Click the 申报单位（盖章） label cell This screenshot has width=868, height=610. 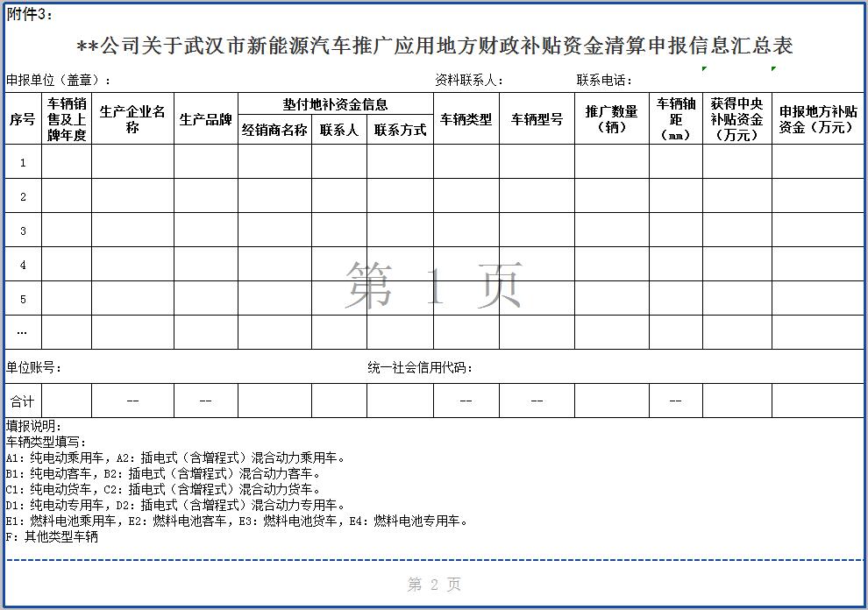59,81
